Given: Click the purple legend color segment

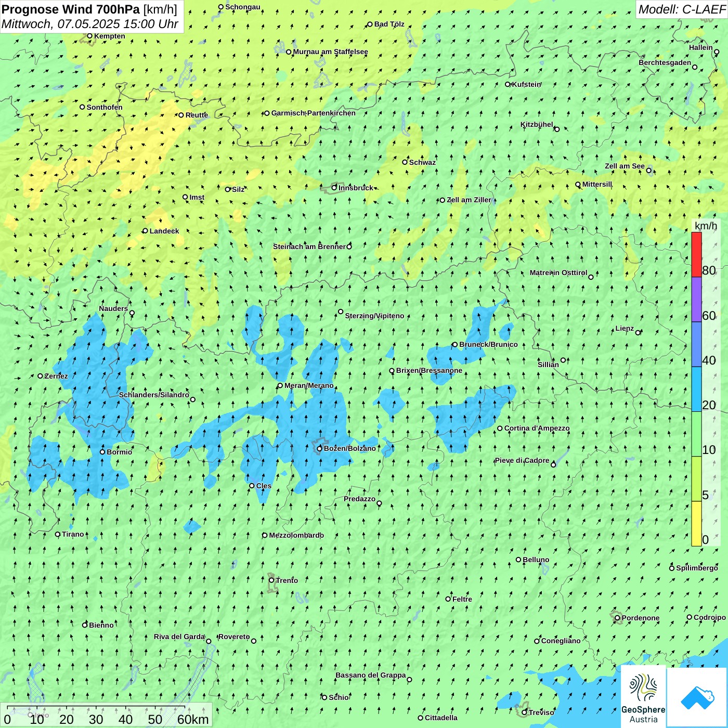Looking at the screenshot, I should click(x=696, y=300).
